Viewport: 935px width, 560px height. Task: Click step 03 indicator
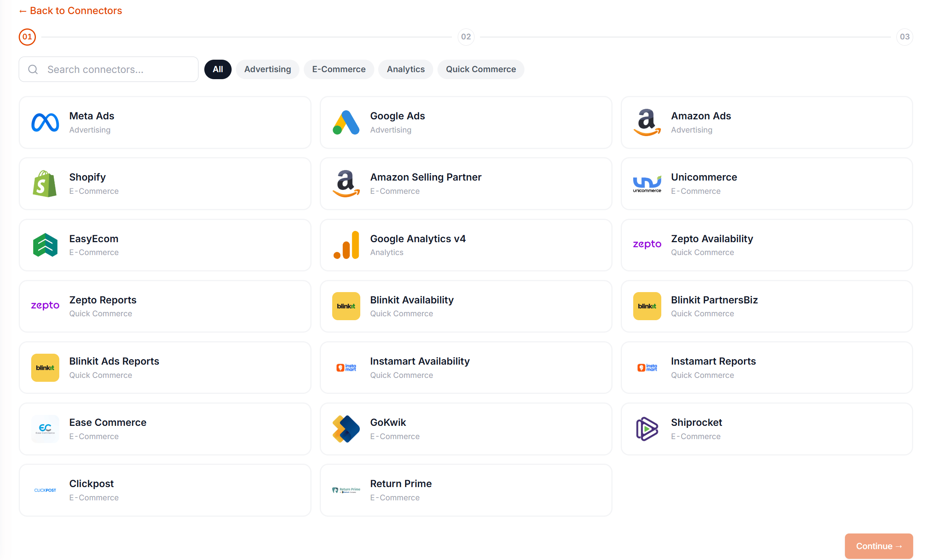pyautogui.click(x=905, y=37)
